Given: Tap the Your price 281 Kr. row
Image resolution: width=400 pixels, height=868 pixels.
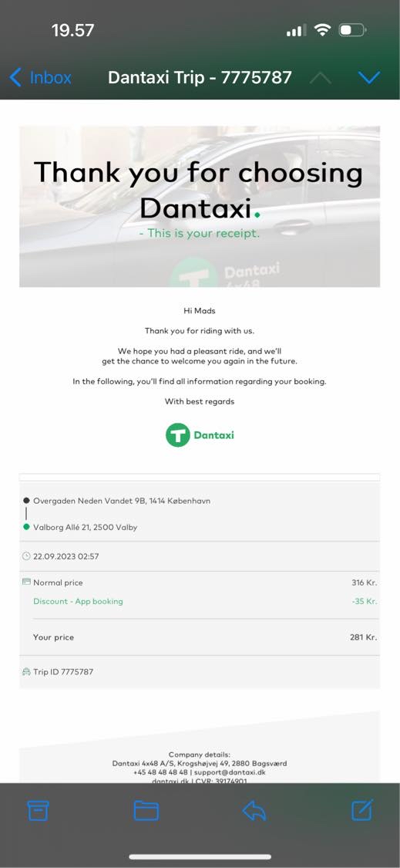Looking at the screenshot, I should tap(200, 637).
